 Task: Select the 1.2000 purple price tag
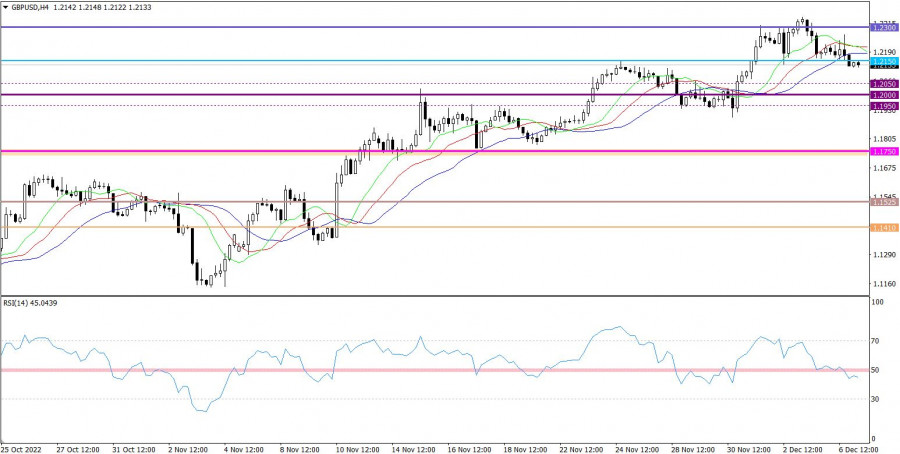tap(883, 95)
